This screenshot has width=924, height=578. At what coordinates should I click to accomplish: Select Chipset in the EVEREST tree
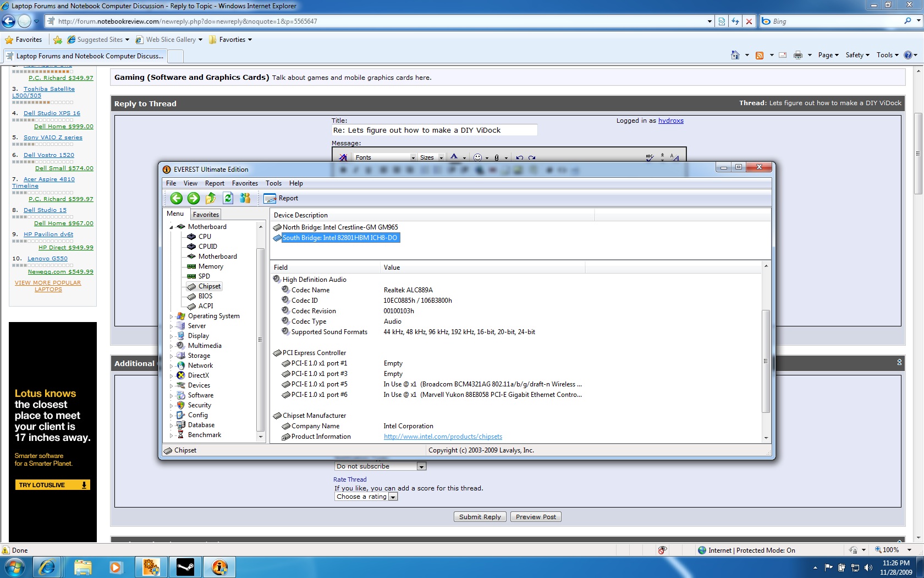coord(210,286)
